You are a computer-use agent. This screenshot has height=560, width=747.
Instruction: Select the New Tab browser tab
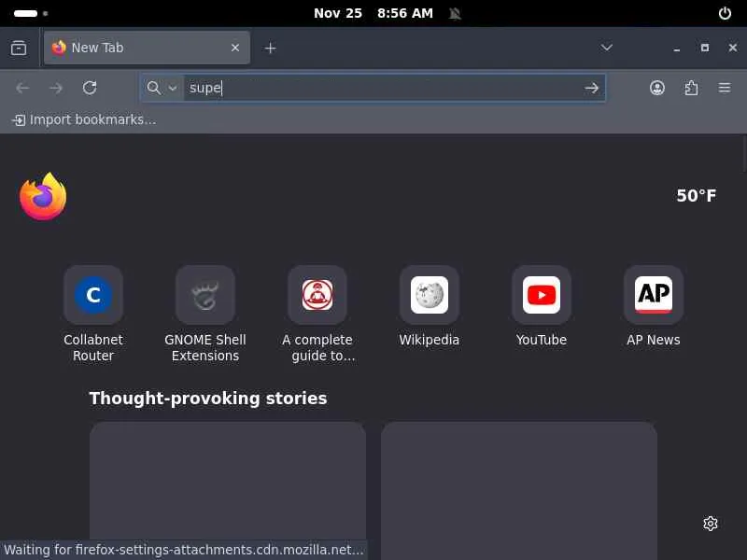coord(147,48)
